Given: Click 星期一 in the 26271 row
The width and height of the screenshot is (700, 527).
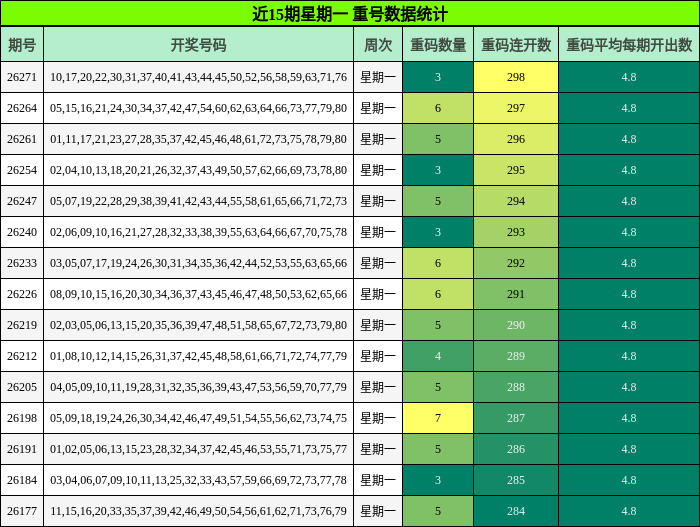Looking at the screenshot, I should 378,77.
